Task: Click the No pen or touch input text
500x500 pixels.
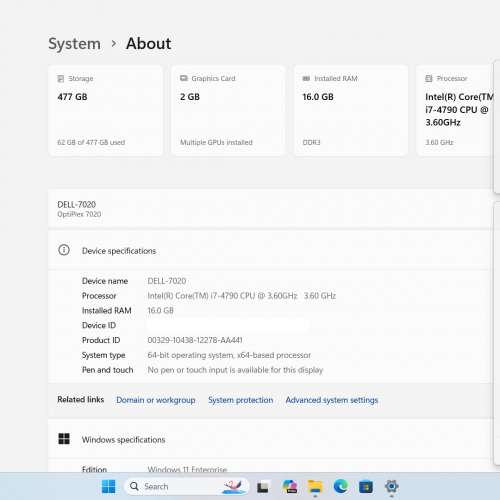Action: tap(235, 370)
